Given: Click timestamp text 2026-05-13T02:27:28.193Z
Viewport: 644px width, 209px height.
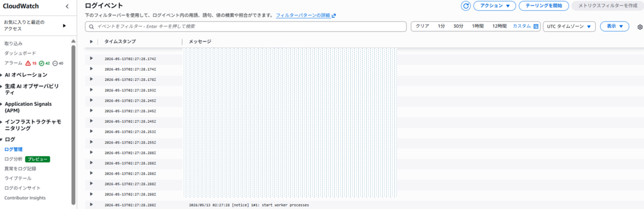Looking at the screenshot, I should click(130, 90).
